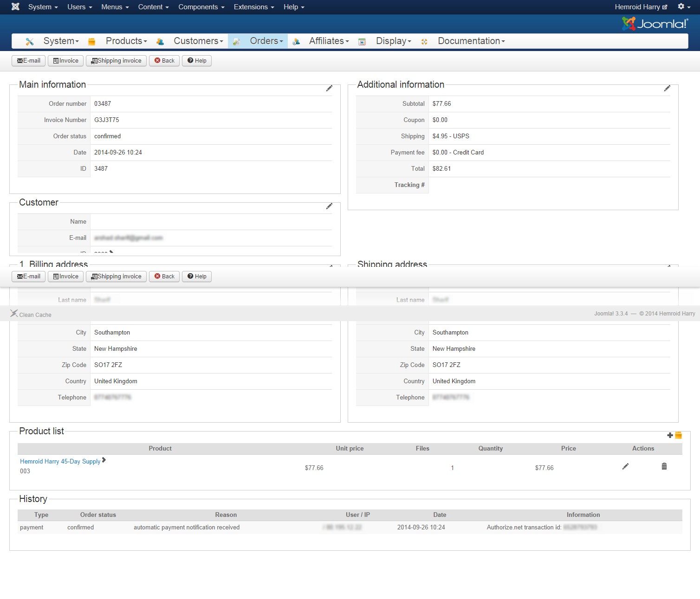
Task: Click invoice number G3J3T75
Action: click(107, 120)
